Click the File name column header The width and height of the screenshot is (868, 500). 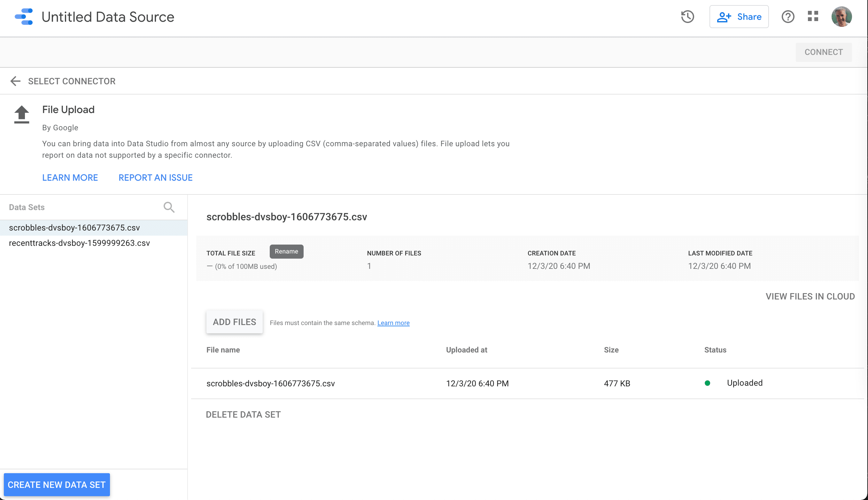pos(223,350)
